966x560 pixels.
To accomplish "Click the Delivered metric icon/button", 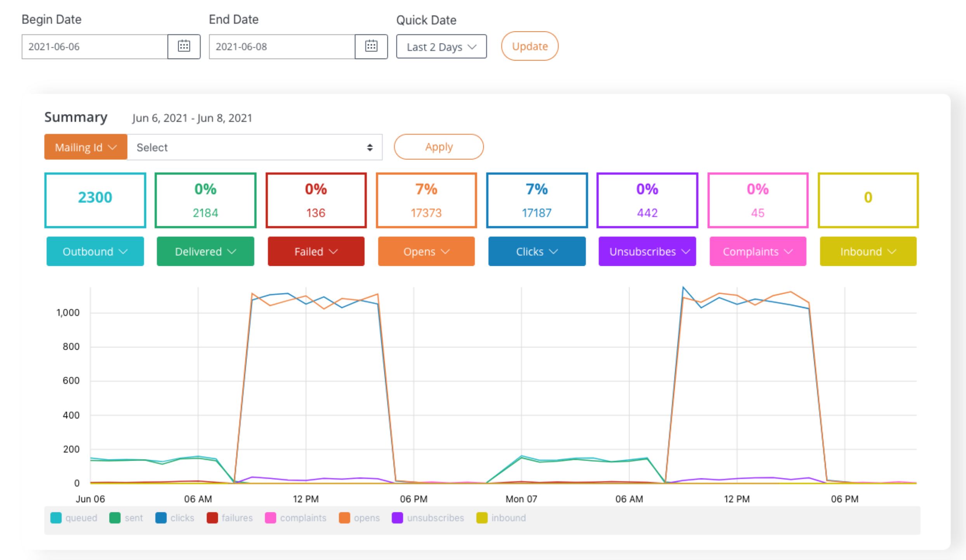I will click(205, 251).
